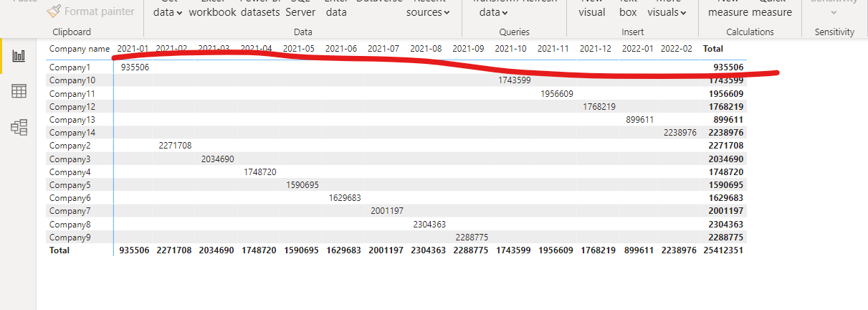This screenshot has width=868, height=310.
Task: Sort by the 2021-06 column header
Action: click(x=341, y=49)
